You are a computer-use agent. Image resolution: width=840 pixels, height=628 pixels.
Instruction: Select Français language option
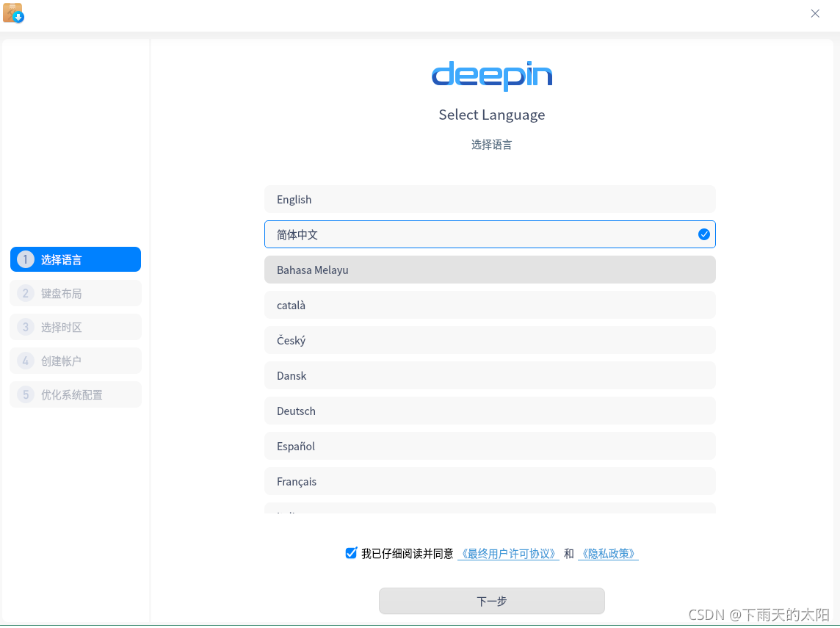(x=490, y=481)
